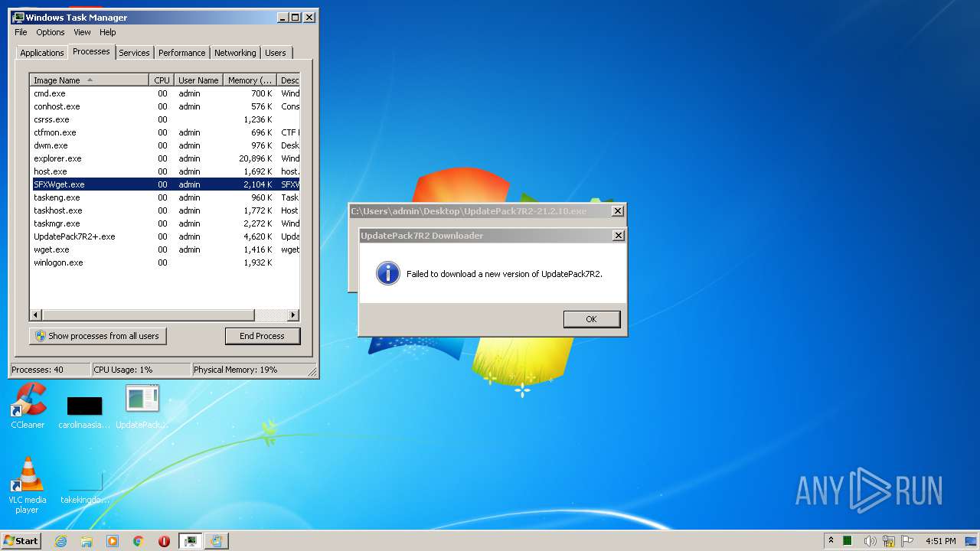This screenshot has width=980, height=551.
Task: Open the Options menu
Action: [x=51, y=32]
